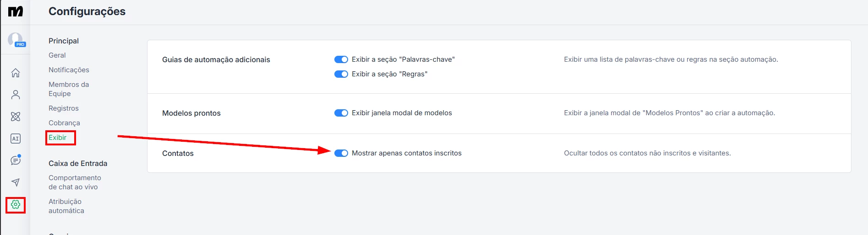Select Atribuição automática in Caixa de Entrada

[66, 206]
